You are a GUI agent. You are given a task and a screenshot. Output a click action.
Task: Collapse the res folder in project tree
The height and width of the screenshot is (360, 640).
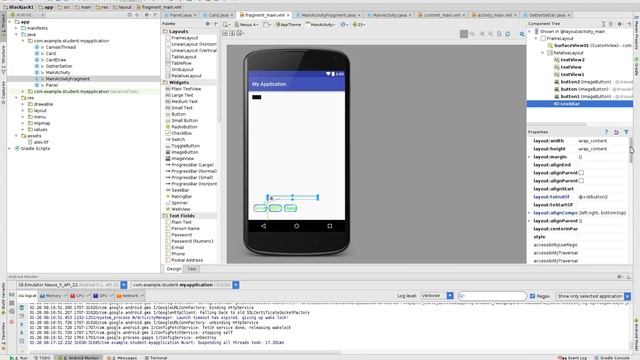pyautogui.click(x=16, y=98)
